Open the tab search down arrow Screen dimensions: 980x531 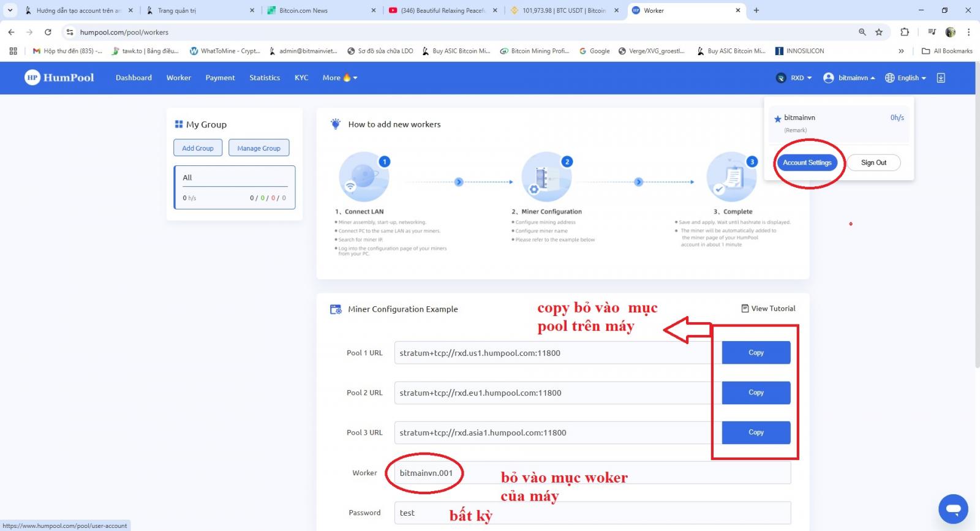pos(10,10)
